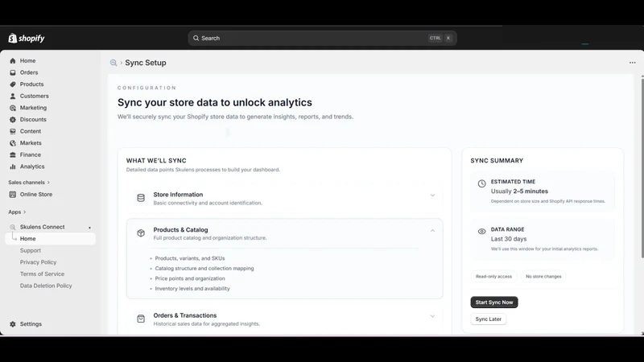Click the Discounts badge icon

pos(13,119)
